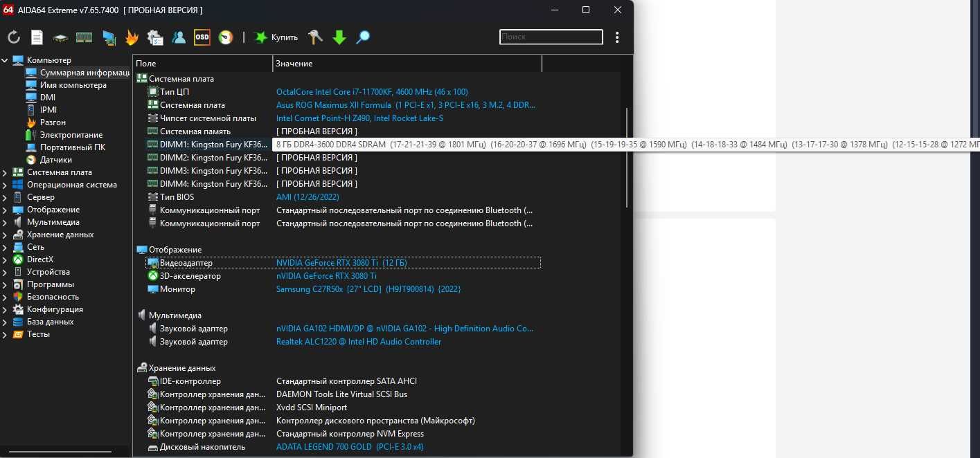Select Программы in the sidebar tree
Image resolution: width=980 pixels, height=458 pixels.
[50, 284]
